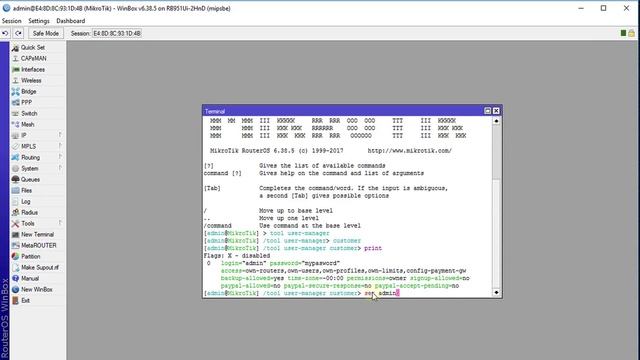Click 'Flags: X - disabled' line in terminal

(x=237, y=256)
